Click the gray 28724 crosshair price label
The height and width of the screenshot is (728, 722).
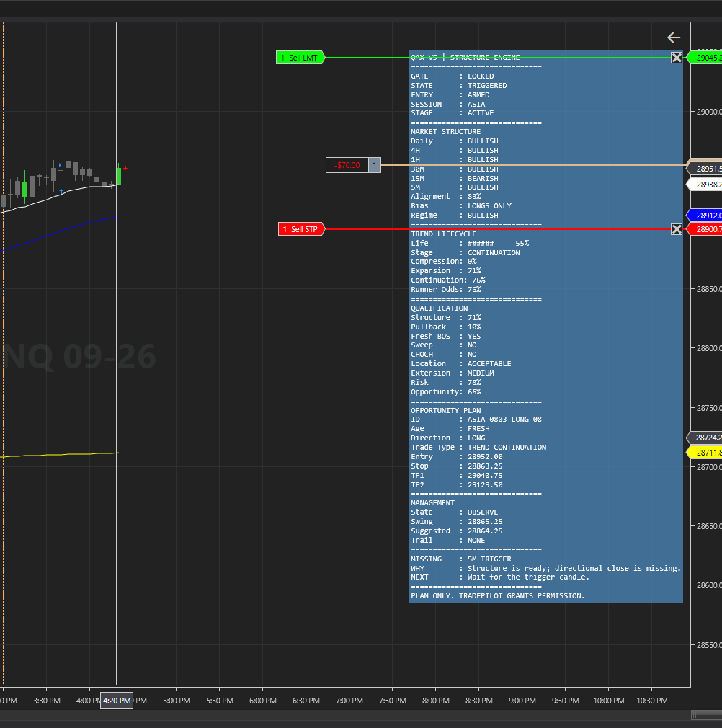click(x=705, y=438)
